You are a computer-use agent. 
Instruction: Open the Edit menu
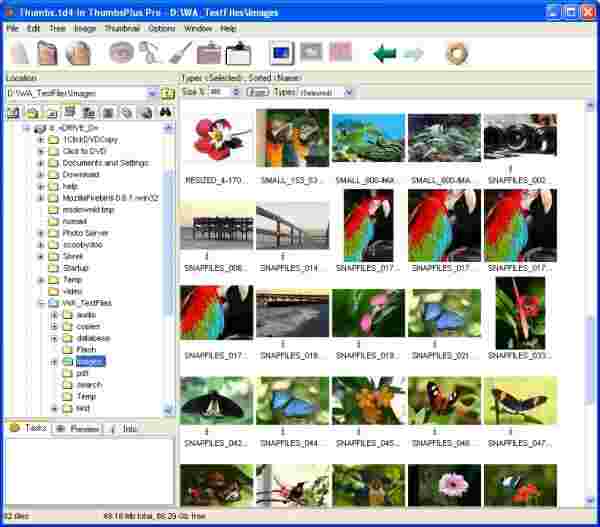point(33,29)
